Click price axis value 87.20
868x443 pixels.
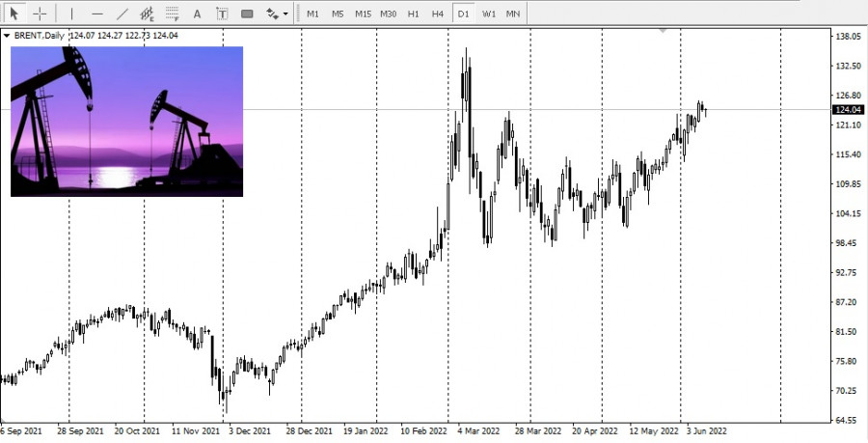(x=848, y=302)
